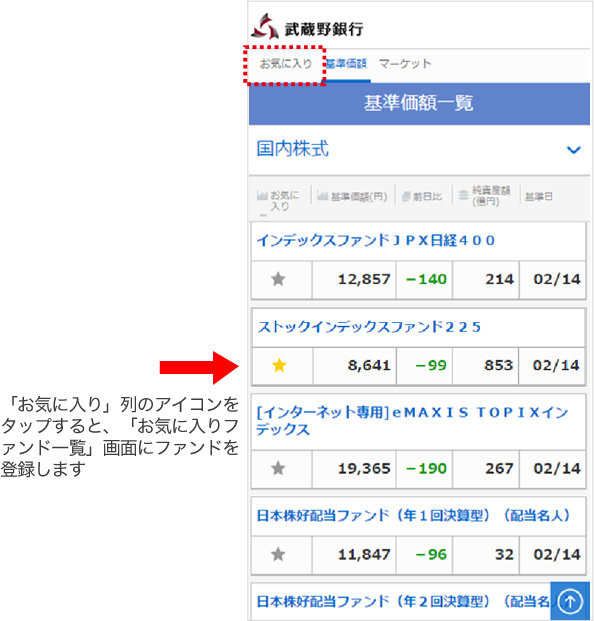Select the 11,847 price cell
This screenshot has height=621, width=594.
click(354, 555)
